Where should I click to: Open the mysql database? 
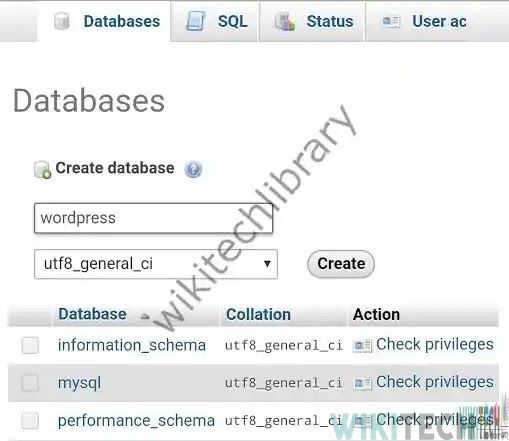[x=79, y=383]
